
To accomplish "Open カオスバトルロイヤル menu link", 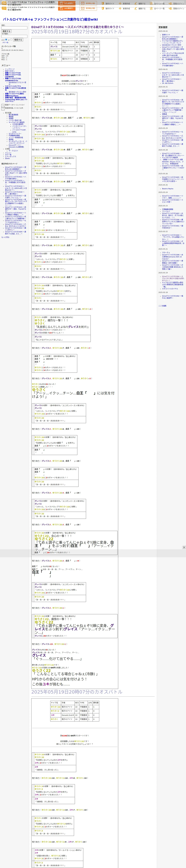I will tap(13, 86).
